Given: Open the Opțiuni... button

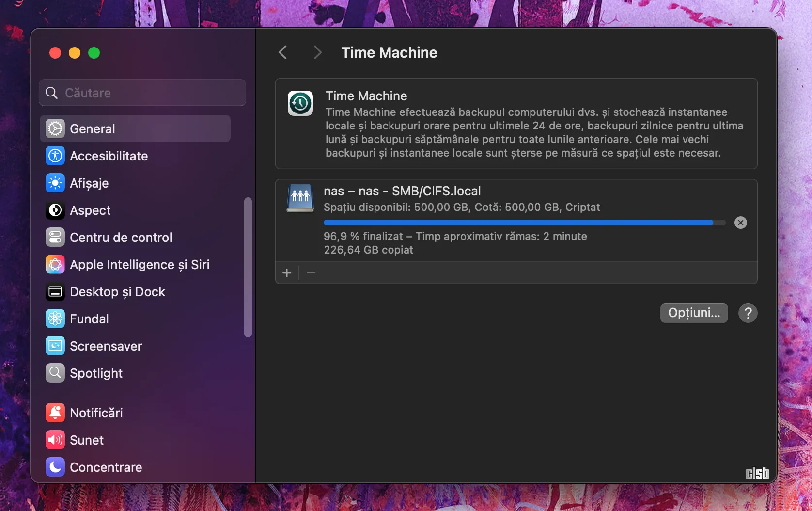Looking at the screenshot, I should point(694,313).
